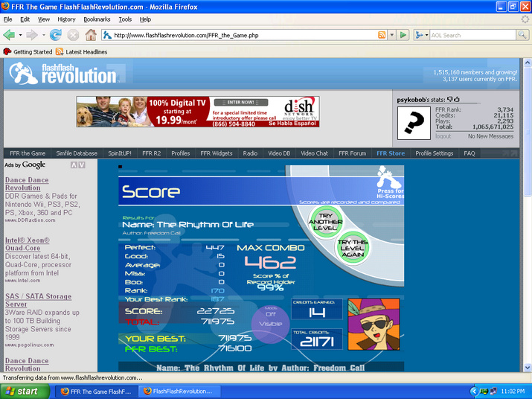The height and width of the screenshot is (399, 532).
Task: Click the logout link
Action: point(443,136)
